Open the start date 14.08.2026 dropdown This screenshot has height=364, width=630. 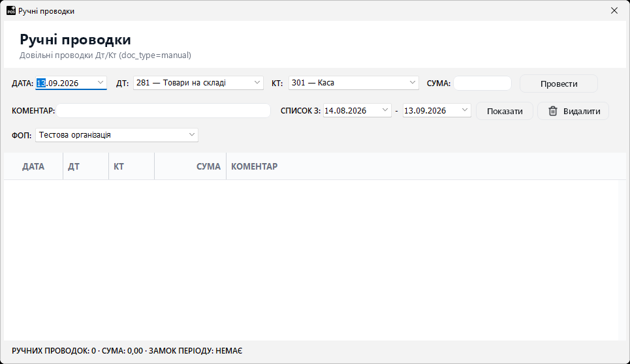pos(385,110)
